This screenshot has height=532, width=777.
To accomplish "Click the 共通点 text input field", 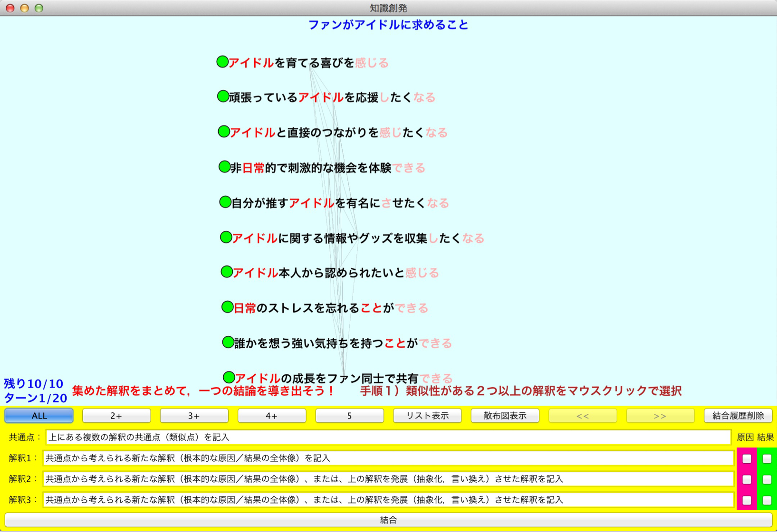I will coord(388,437).
